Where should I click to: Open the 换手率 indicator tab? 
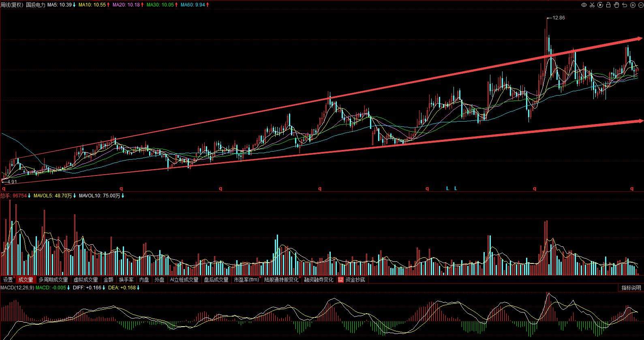coord(126,280)
